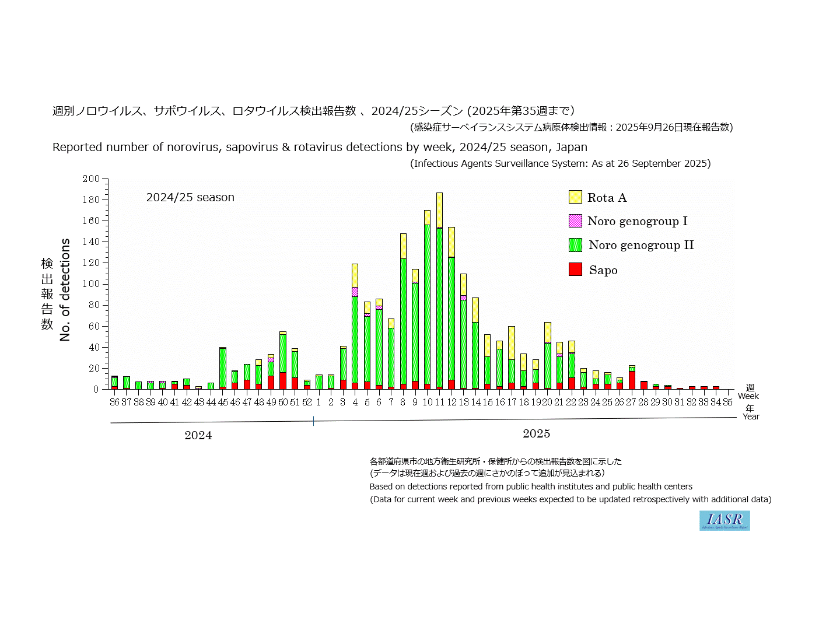Click the IASR logo

(x=724, y=520)
